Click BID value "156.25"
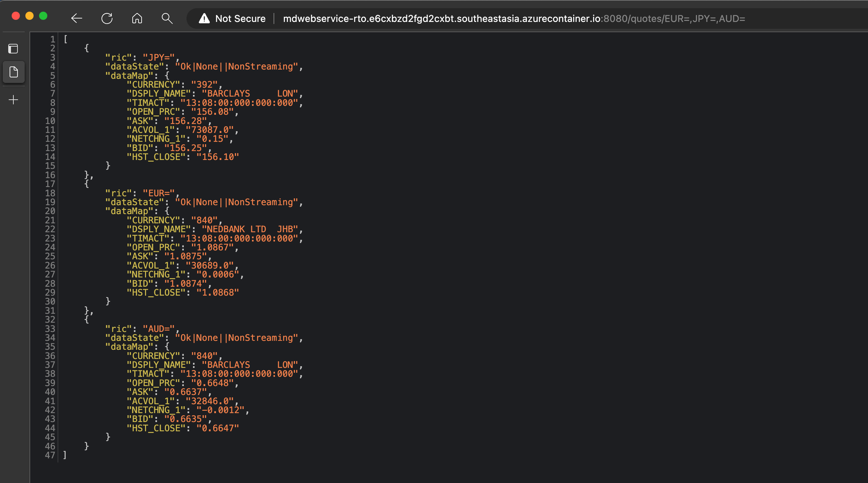This screenshot has width=868, height=483. tap(186, 148)
